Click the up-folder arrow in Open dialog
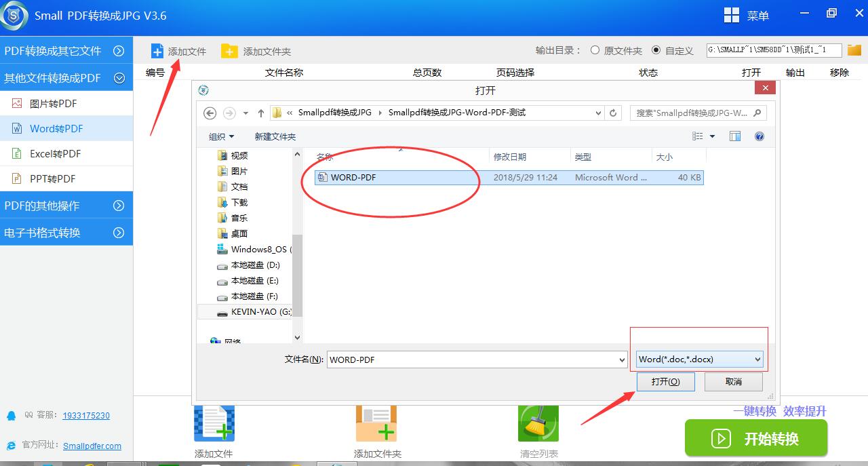 260,113
